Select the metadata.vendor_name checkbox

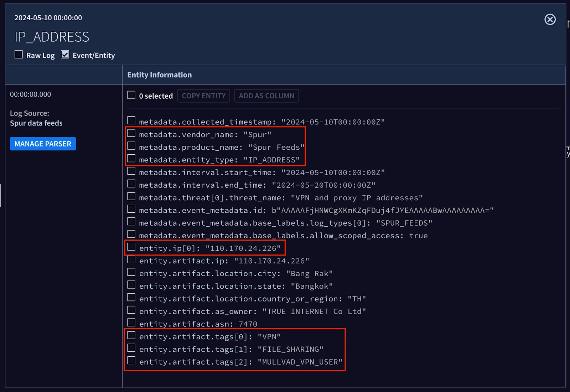click(131, 133)
